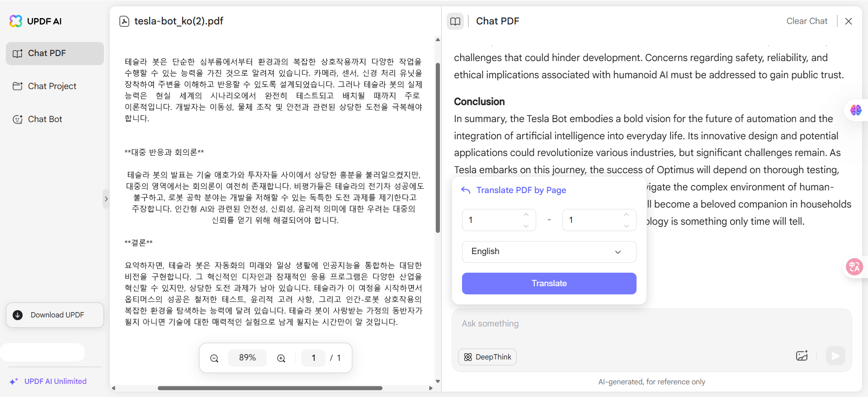Image resolution: width=868 pixels, height=397 pixels.
Task: Click the sparkle icon beside UPDF AI Unlimited
Action: pos(14,381)
